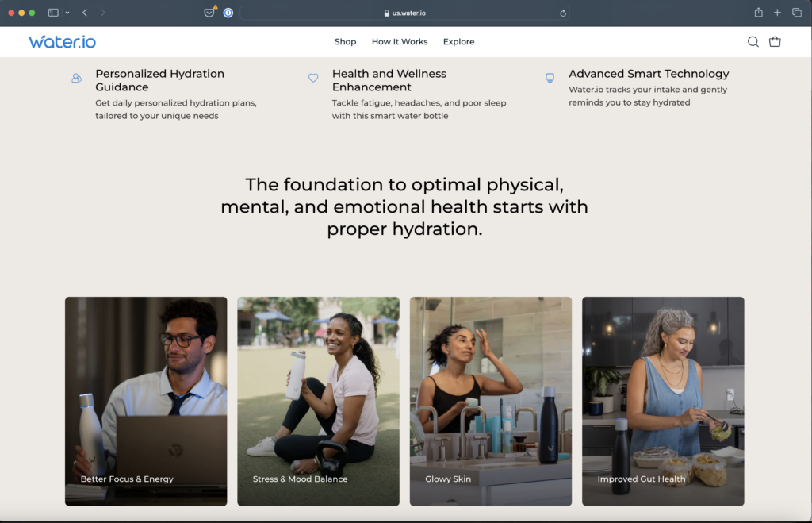Image resolution: width=812 pixels, height=523 pixels.
Task: Click the water.io logo
Action: click(x=62, y=42)
